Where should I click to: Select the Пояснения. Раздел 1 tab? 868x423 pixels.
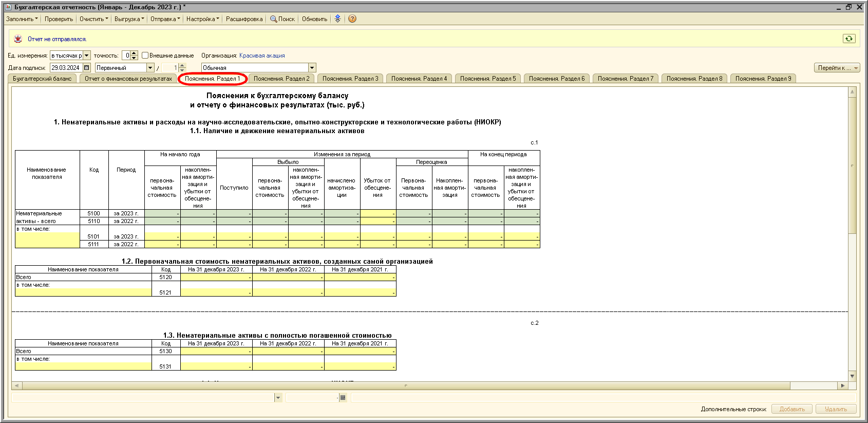[x=213, y=79]
